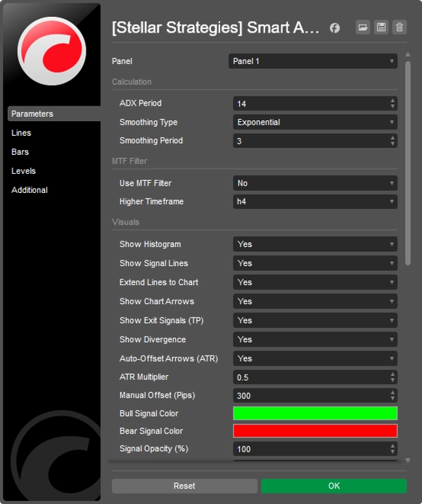Toggle the Show Chart Arrows dropdown
The width and height of the screenshot is (422, 504).
pos(315,301)
